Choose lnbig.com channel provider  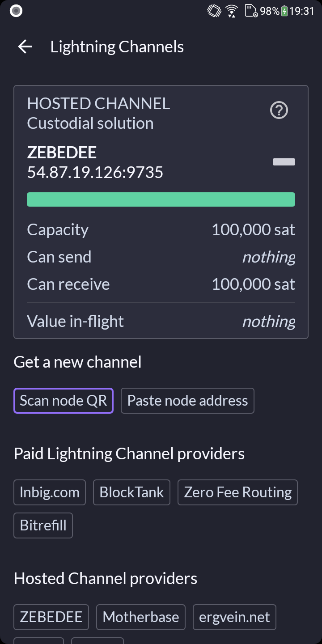coord(50,492)
